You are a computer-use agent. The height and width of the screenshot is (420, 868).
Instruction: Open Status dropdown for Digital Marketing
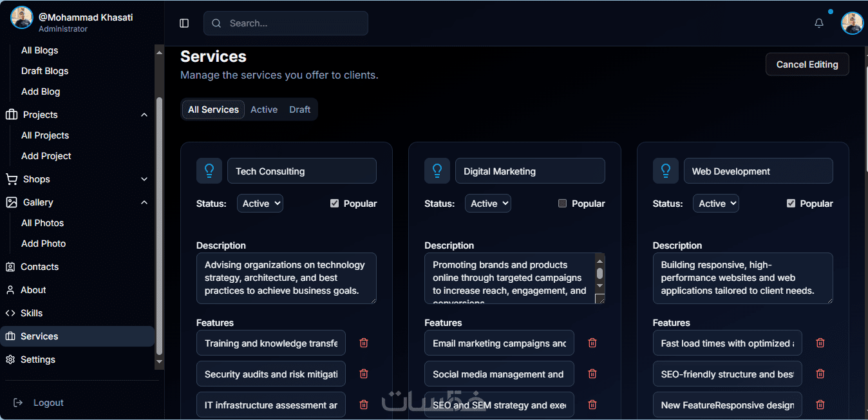click(488, 204)
